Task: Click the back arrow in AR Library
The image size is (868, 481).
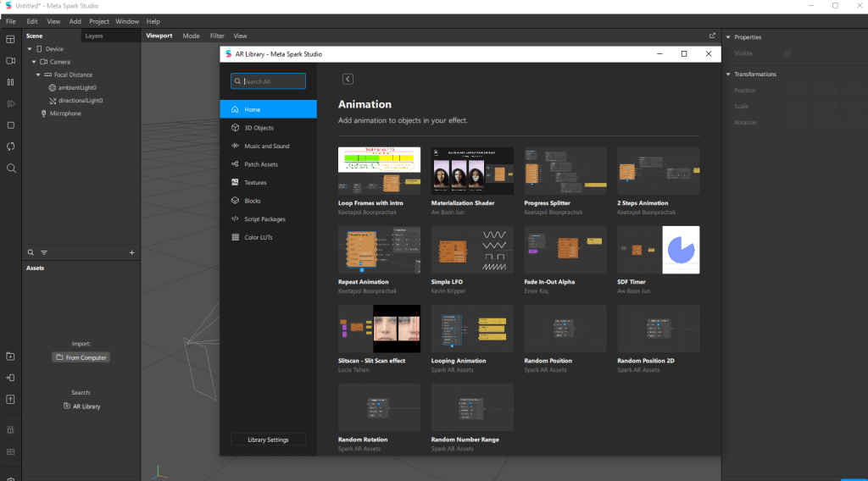Action: (348, 79)
